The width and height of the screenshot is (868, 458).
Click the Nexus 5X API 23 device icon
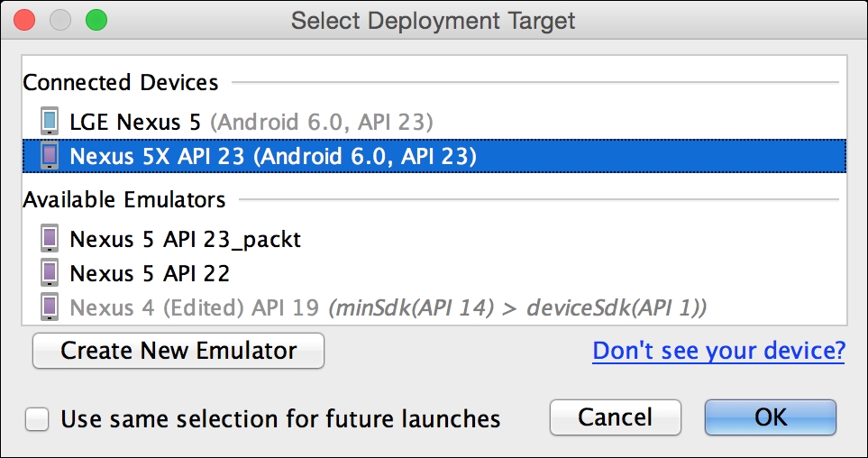[49, 156]
